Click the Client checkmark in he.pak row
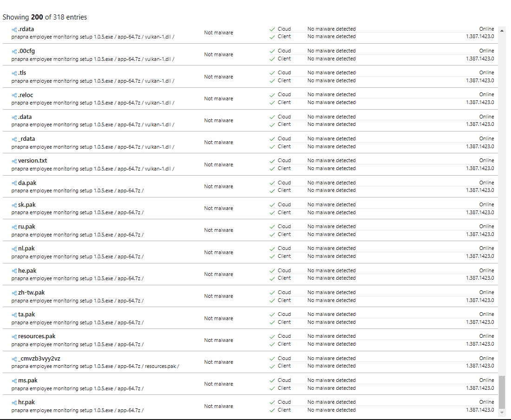This screenshot has width=511, height=420. [x=272, y=279]
